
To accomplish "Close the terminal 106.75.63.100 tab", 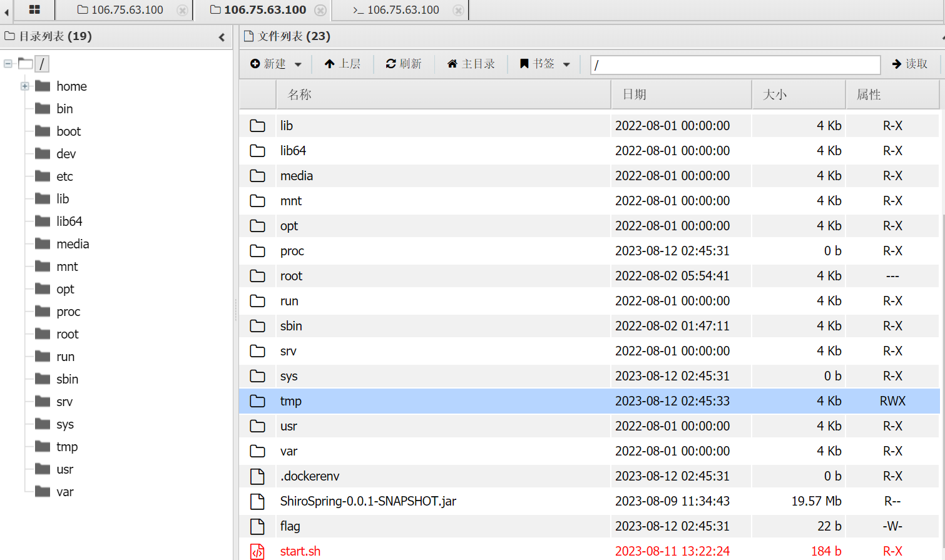I will pyautogui.click(x=459, y=10).
